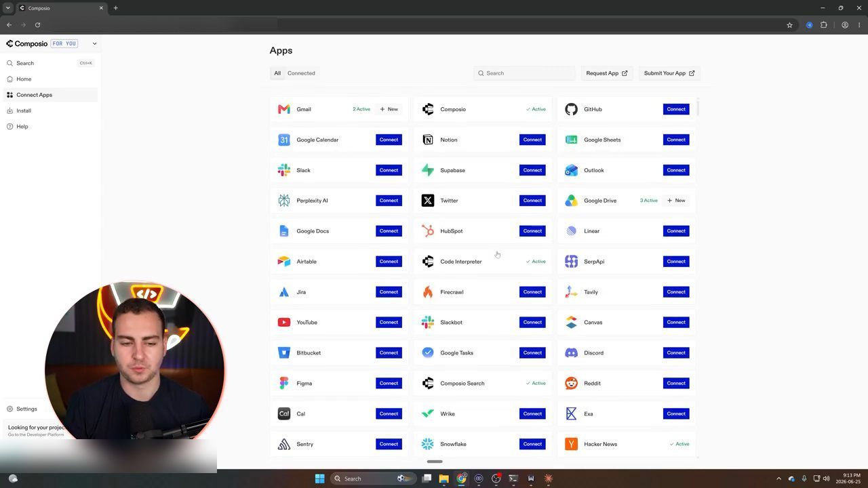Add new Gmail connection

tap(389, 109)
